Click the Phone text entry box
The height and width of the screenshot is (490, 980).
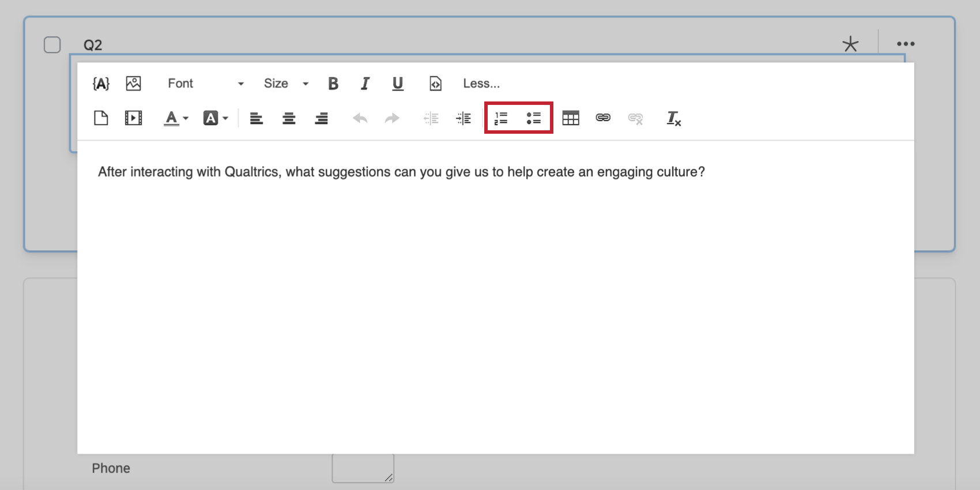(363, 468)
